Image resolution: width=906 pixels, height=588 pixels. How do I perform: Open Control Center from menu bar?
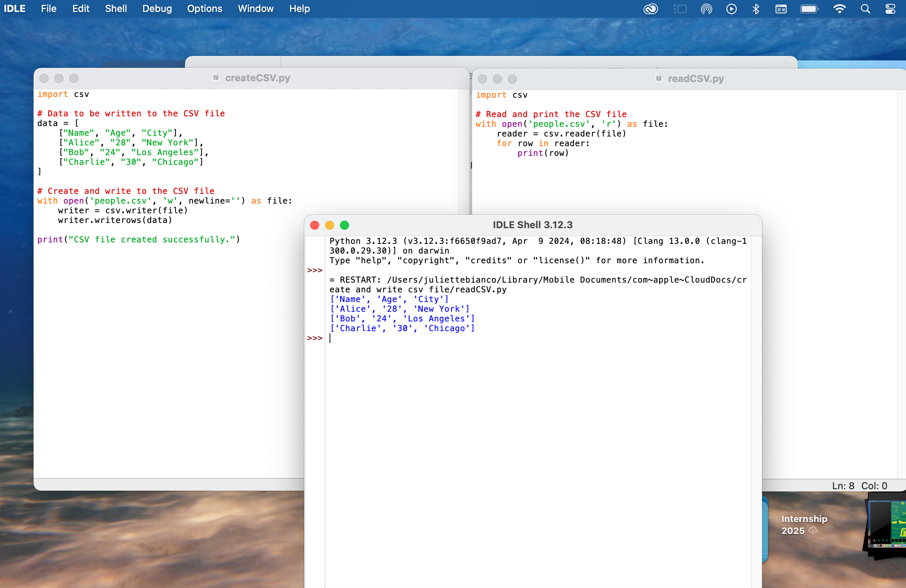(x=890, y=9)
